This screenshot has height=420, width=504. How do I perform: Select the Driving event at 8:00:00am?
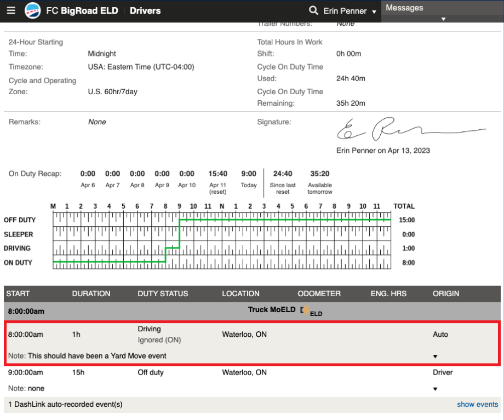click(x=149, y=329)
